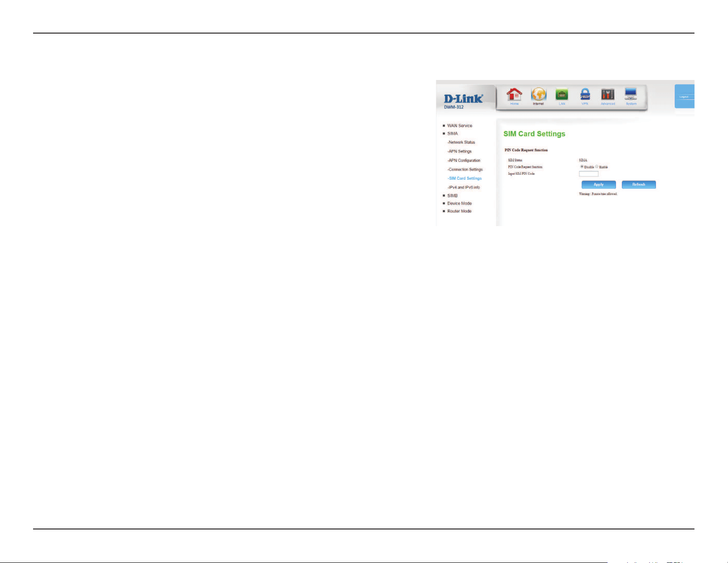Click the Logout link
Viewport: 728px width, 563px height.
pos(684,97)
